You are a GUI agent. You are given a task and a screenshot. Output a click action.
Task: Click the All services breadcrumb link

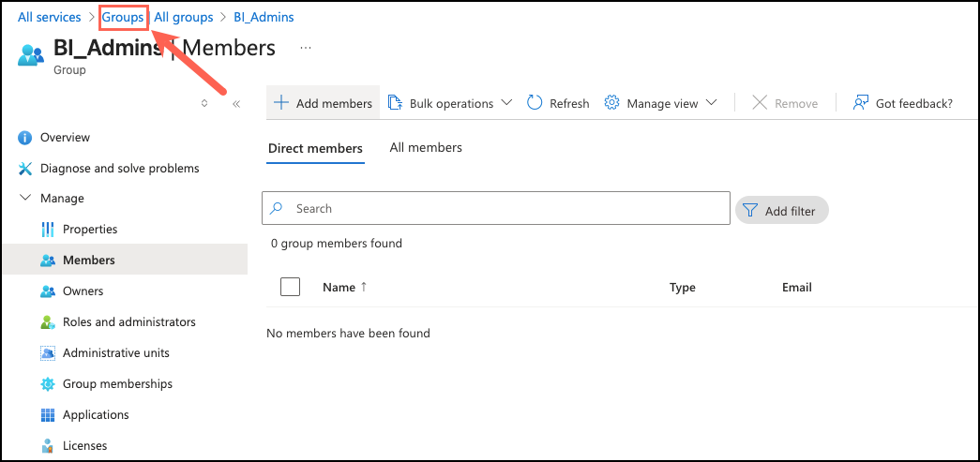50,18
